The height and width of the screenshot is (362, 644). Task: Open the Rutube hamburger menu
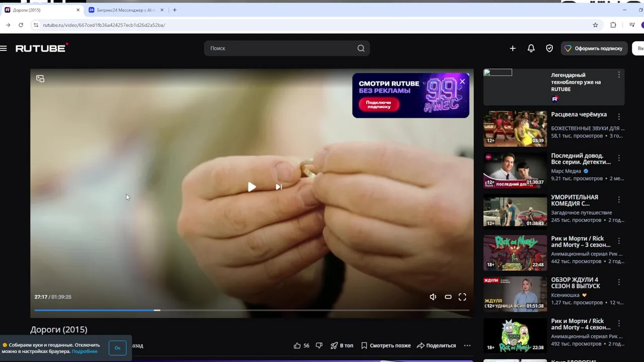(4, 48)
